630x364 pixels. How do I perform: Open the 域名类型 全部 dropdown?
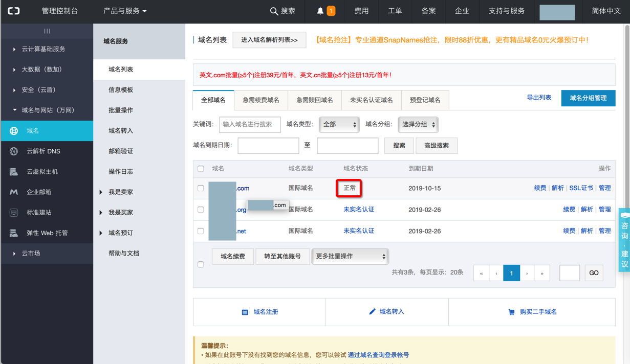pyautogui.click(x=339, y=124)
